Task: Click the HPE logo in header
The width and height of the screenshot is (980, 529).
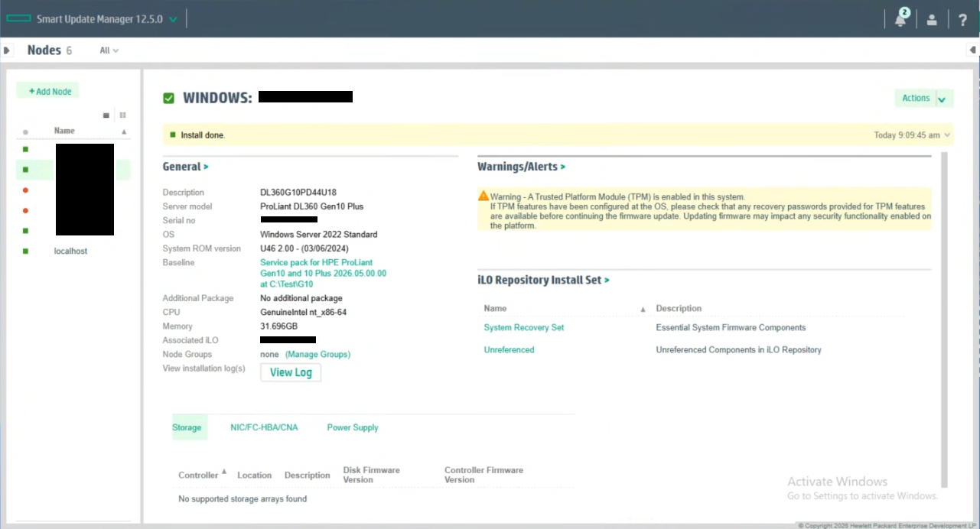Action: coord(18,19)
